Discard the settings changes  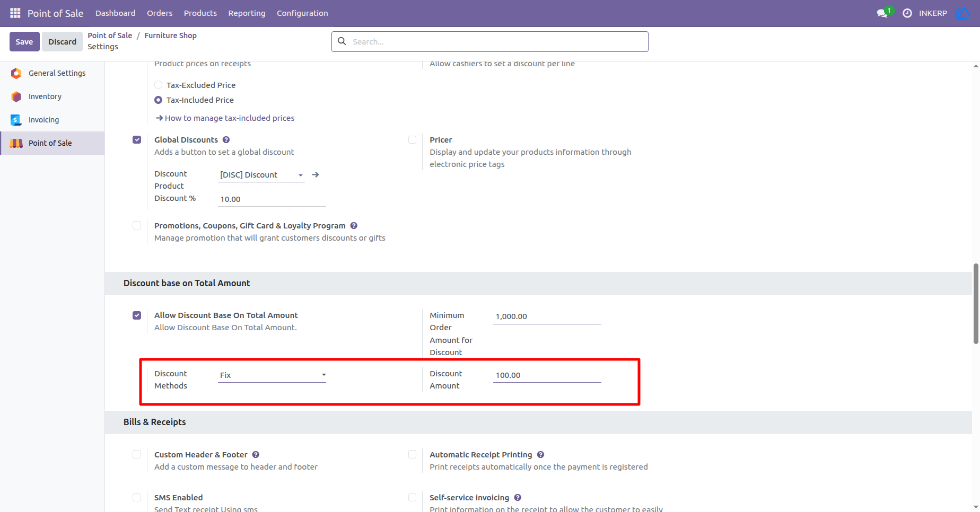click(63, 42)
